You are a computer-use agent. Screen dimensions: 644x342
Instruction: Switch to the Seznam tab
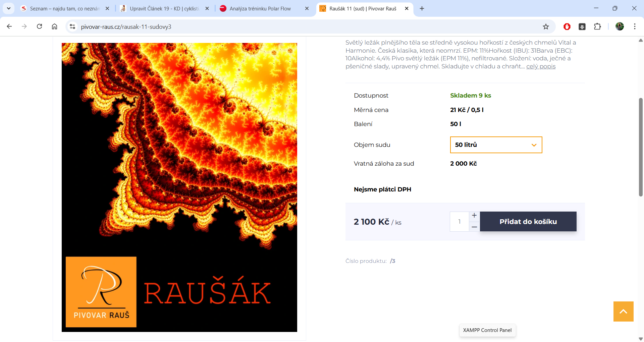(65, 8)
